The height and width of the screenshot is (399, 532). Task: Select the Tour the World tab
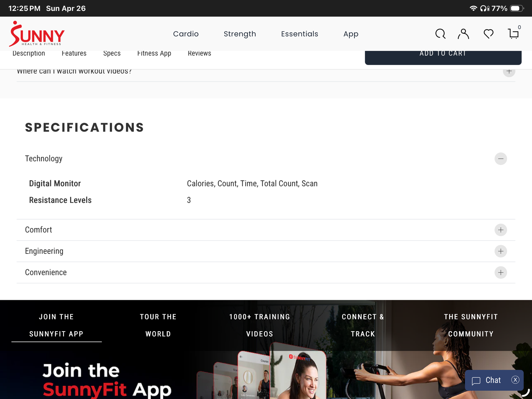[x=158, y=325]
